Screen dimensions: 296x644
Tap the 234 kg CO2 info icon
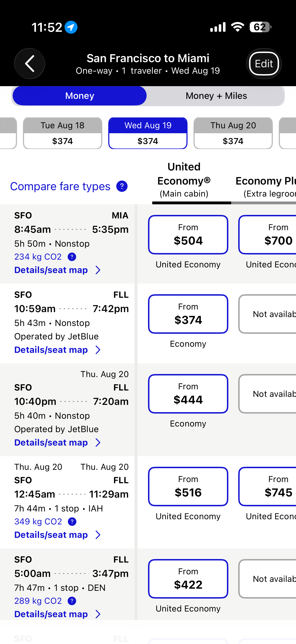click(x=72, y=257)
